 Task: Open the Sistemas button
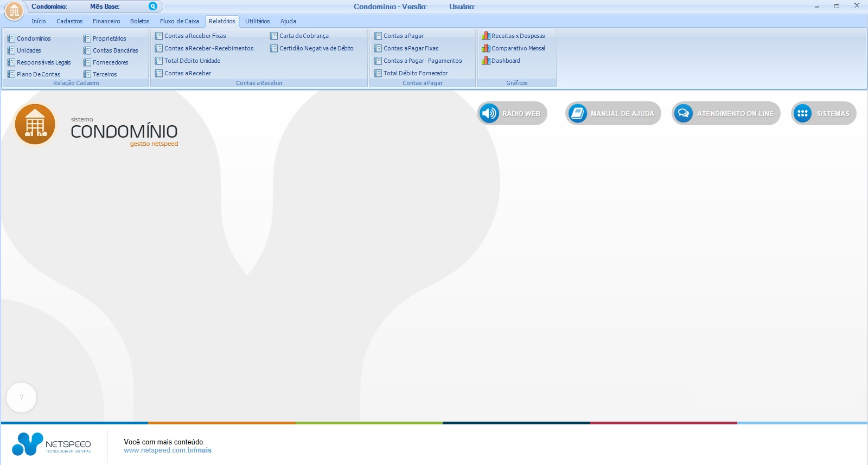[824, 113]
